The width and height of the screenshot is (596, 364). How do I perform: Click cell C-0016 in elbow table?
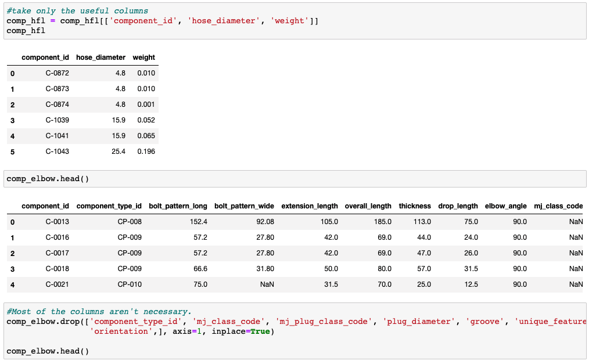click(x=58, y=237)
